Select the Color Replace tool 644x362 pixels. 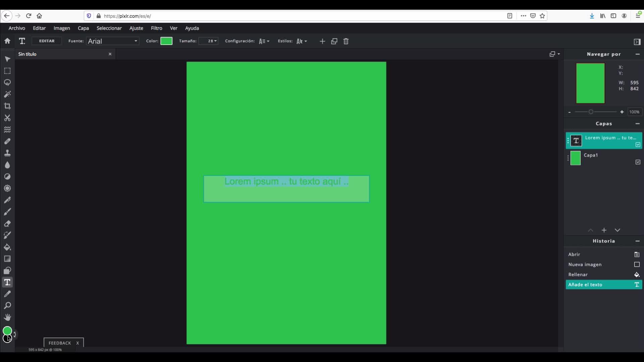(7, 235)
